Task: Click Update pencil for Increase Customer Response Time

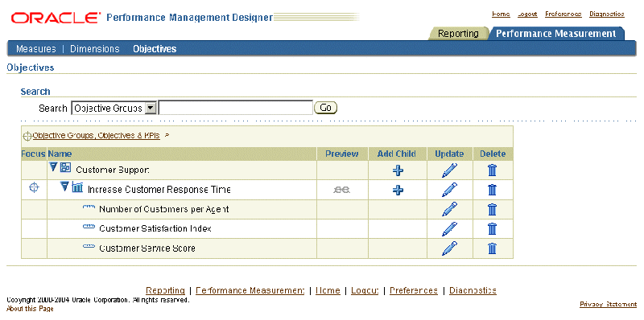Action: point(449,190)
